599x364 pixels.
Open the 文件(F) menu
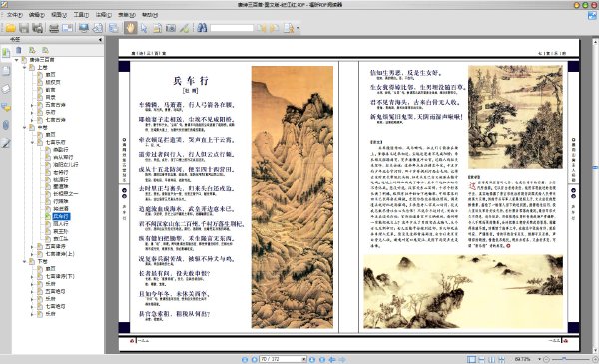[15, 15]
